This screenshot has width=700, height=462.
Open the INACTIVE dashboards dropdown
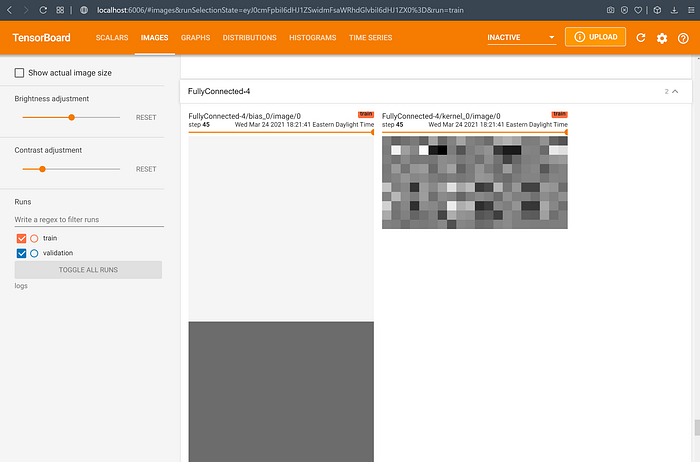[x=521, y=37]
